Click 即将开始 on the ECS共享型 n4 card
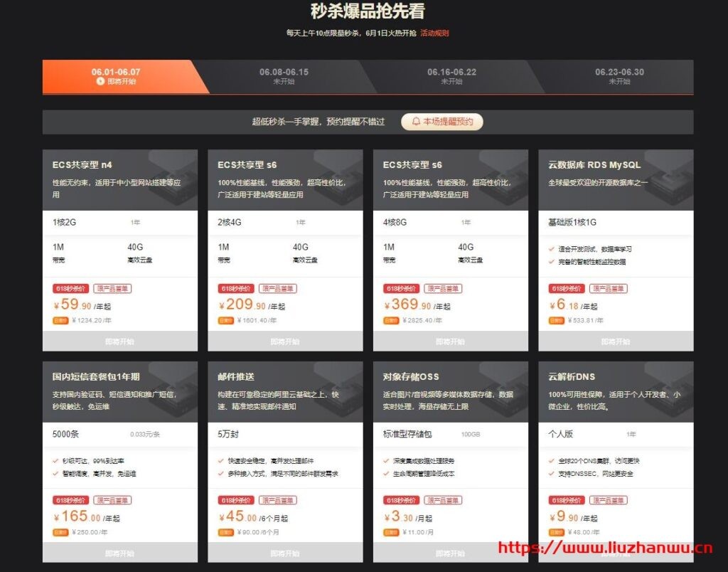The image size is (728, 572). click(x=119, y=341)
